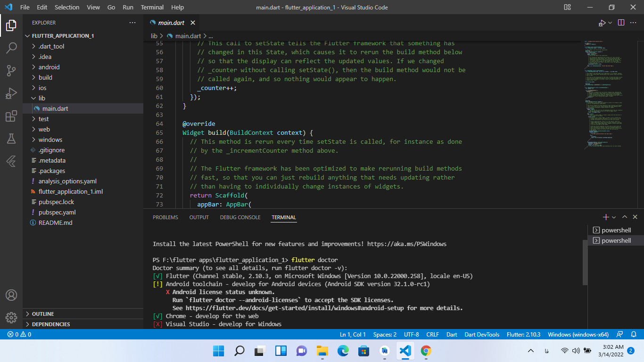Collapse FLUTTER_APPLICATION_1 root folder
This screenshot has height=362, width=644.
(x=83, y=36)
